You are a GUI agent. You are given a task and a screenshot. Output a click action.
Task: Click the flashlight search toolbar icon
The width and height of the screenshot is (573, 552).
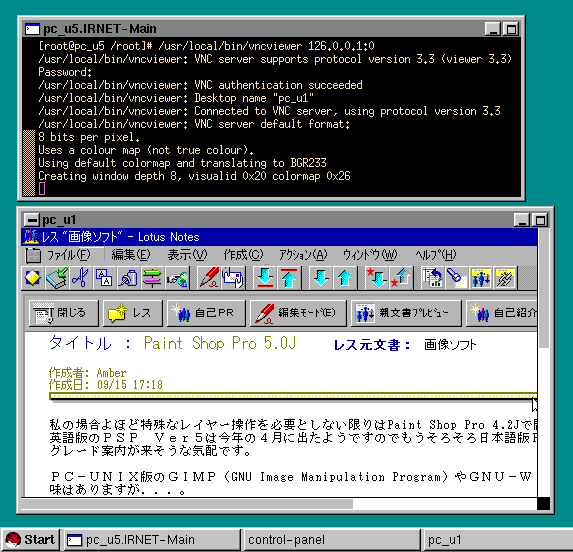[x=456, y=278]
